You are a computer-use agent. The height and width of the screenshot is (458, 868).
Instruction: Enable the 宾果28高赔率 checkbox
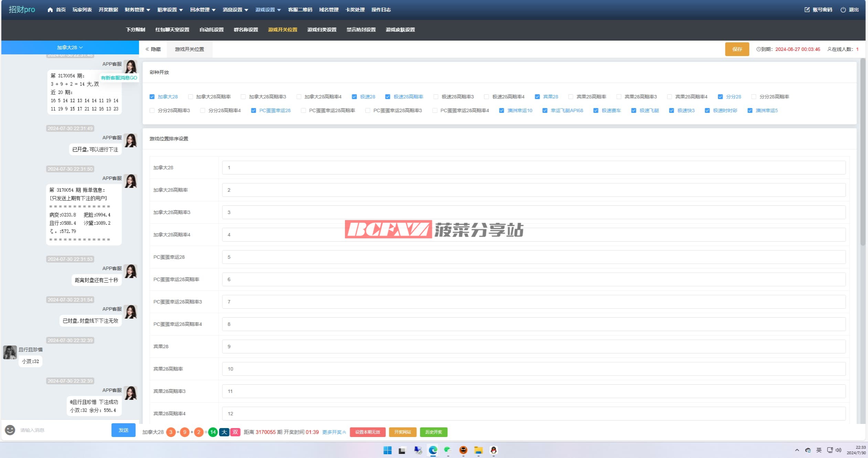coord(571,97)
